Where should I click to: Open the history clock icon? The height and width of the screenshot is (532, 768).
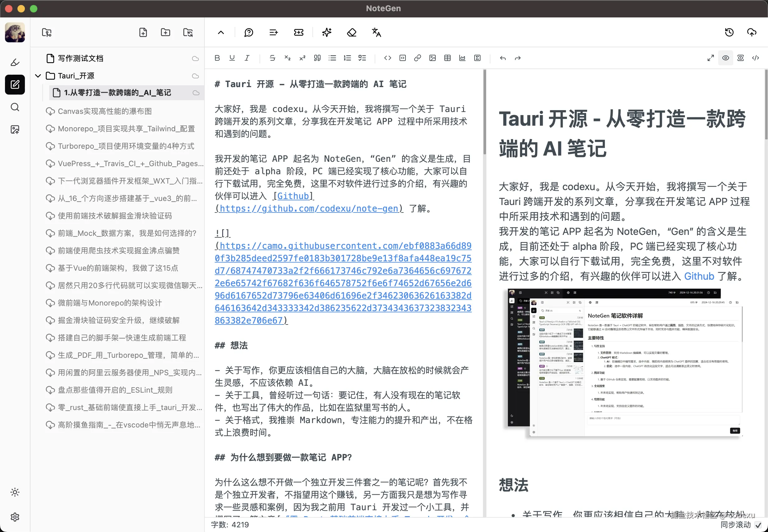729,32
